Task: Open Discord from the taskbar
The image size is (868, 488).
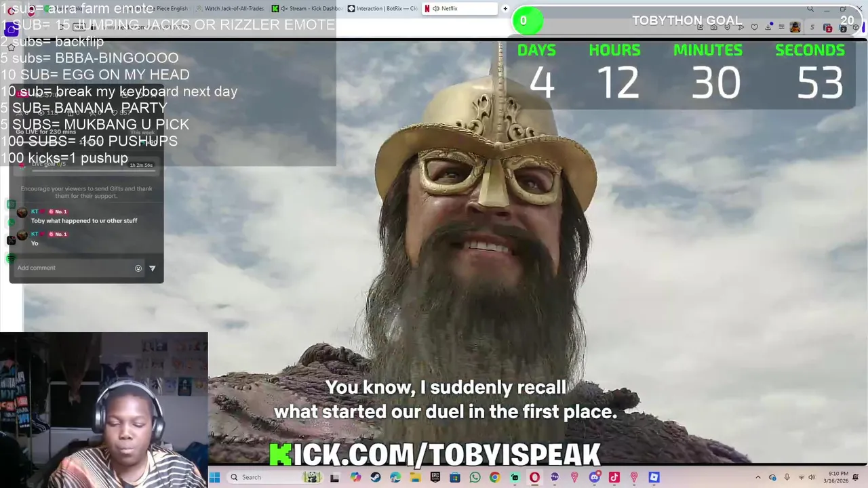Action: coord(594,478)
